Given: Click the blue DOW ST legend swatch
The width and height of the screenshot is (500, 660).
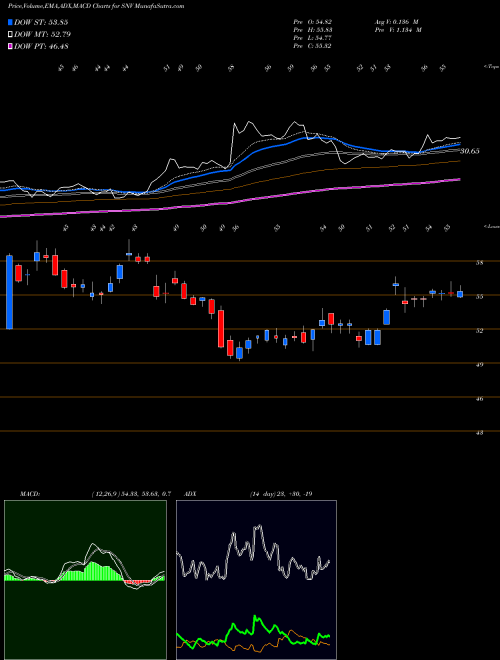Looking at the screenshot, I should 10,22.
